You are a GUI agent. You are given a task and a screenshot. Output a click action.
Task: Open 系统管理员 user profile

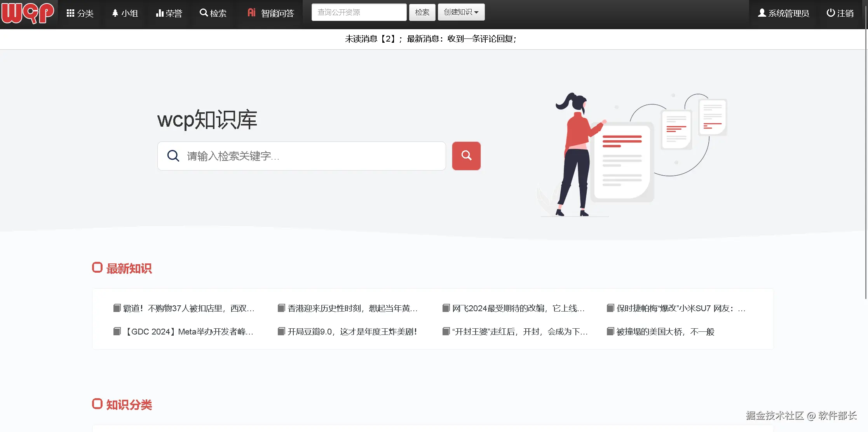tap(783, 13)
